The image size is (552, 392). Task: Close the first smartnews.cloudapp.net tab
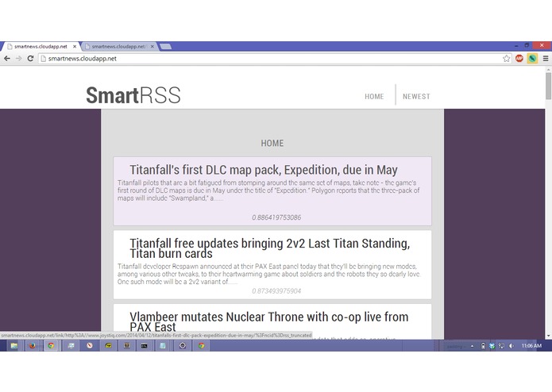click(75, 46)
